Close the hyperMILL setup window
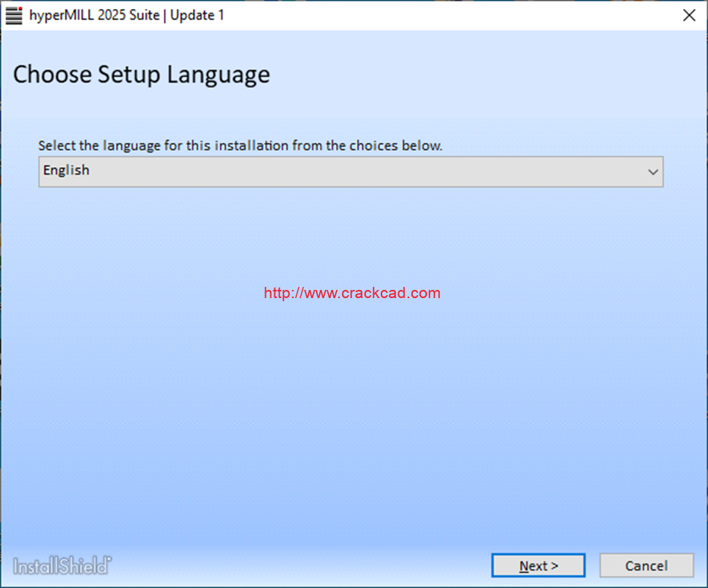This screenshot has width=708, height=588. pos(689,15)
